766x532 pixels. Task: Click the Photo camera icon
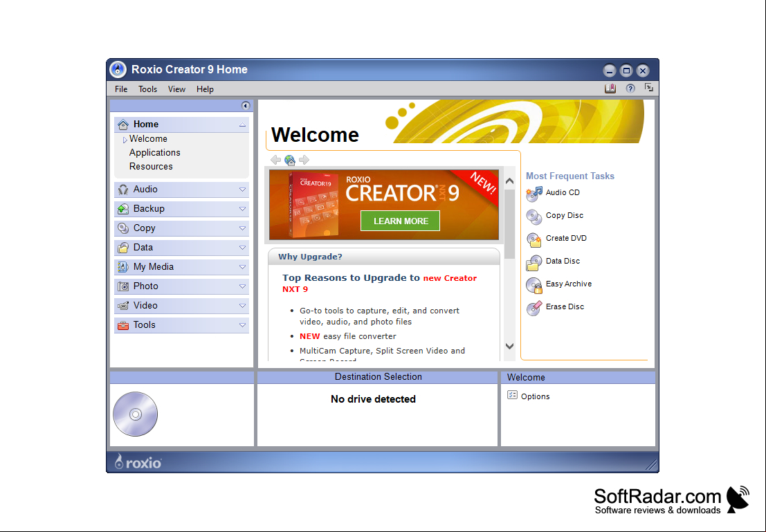(123, 286)
